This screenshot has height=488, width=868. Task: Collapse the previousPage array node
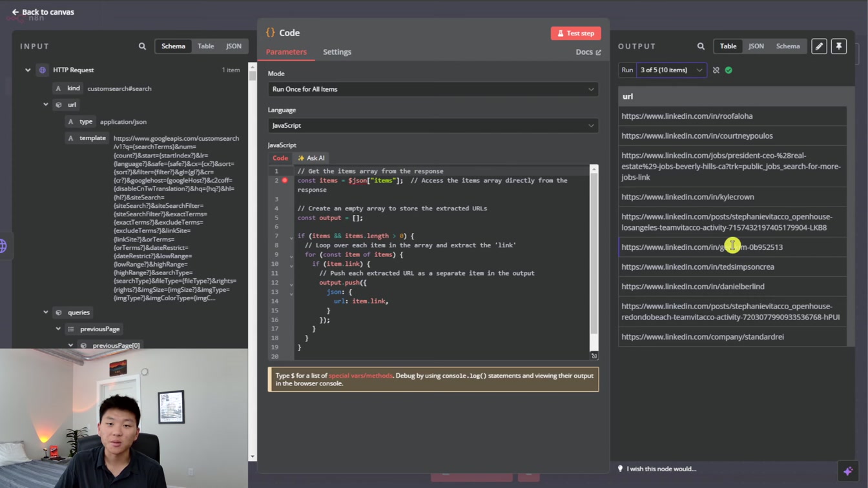click(x=58, y=329)
